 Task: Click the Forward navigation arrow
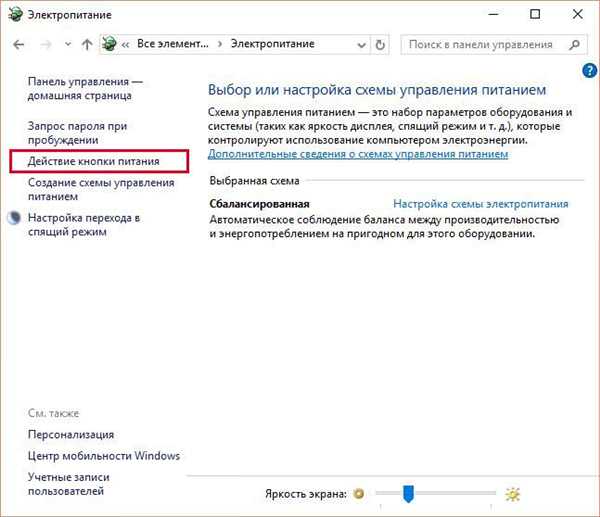click(46, 45)
